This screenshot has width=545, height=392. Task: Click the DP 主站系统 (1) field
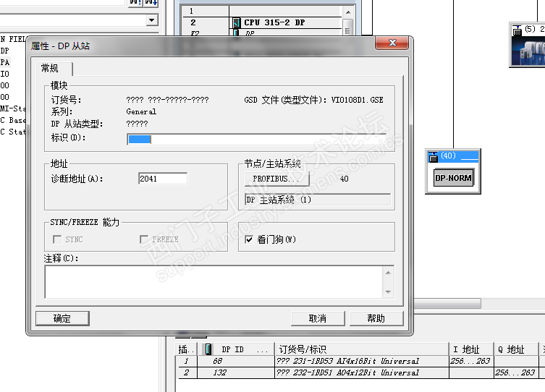(318, 200)
